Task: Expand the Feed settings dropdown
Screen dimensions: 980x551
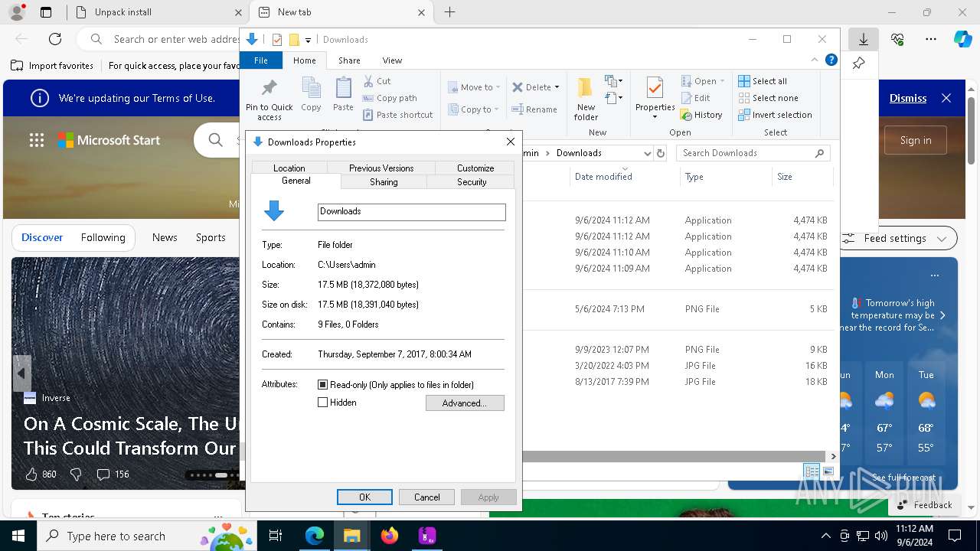Action: coord(942,238)
